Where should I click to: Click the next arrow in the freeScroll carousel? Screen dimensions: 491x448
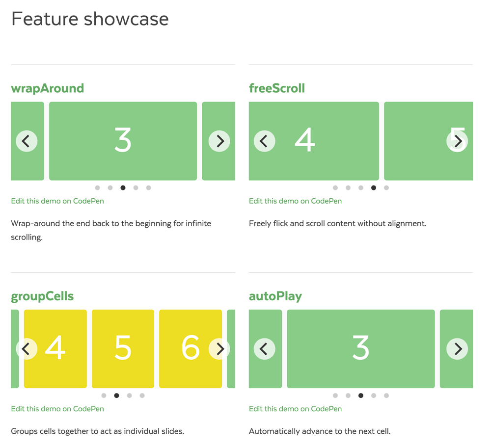tap(457, 141)
